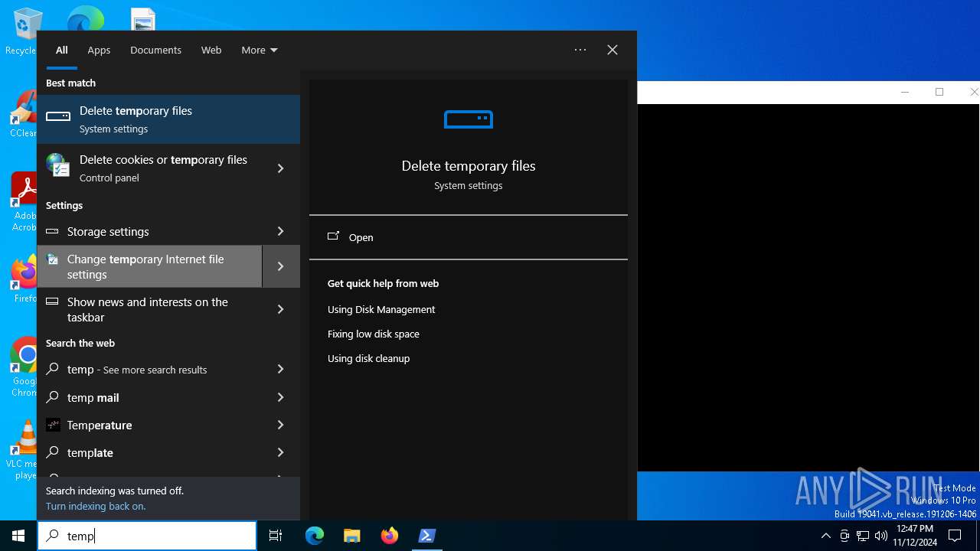This screenshot has height=551, width=980.
Task: Minimize the background console window
Action: click(x=905, y=92)
